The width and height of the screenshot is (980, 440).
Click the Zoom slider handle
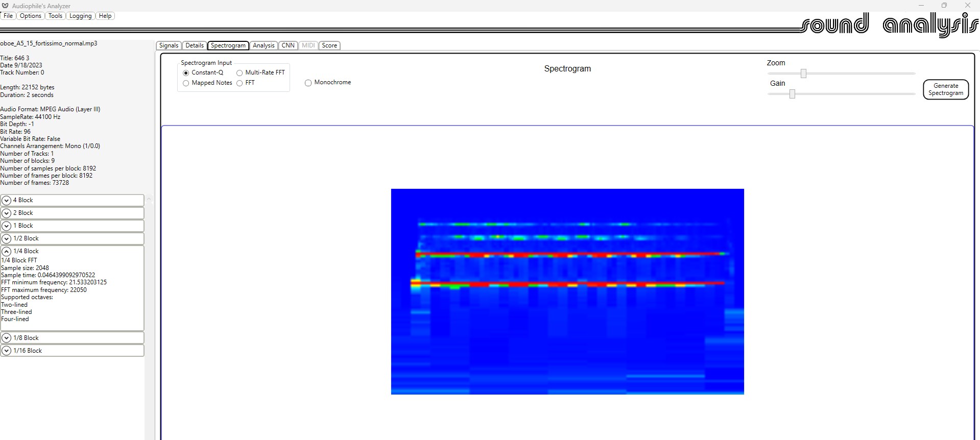point(803,74)
